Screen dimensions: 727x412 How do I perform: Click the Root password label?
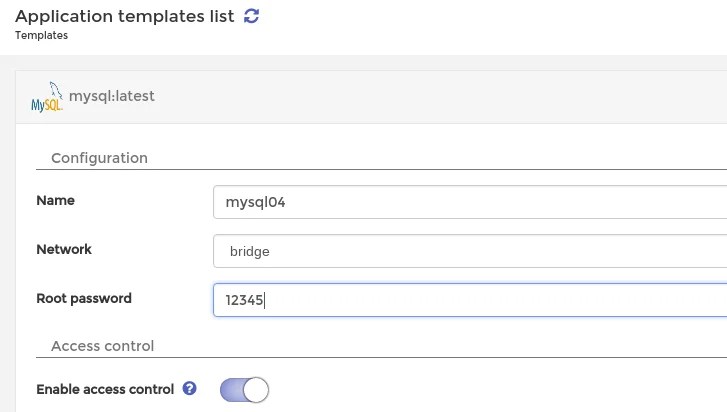pos(84,298)
